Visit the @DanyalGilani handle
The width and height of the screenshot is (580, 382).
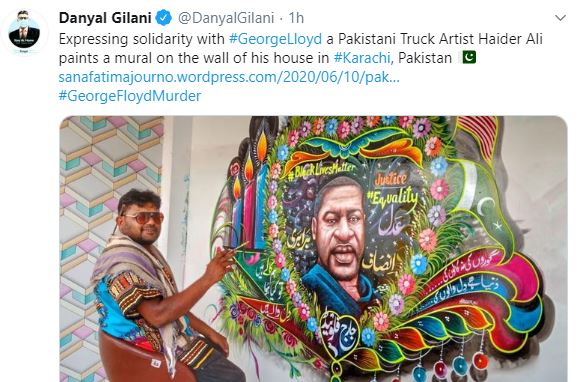click(x=226, y=18)
